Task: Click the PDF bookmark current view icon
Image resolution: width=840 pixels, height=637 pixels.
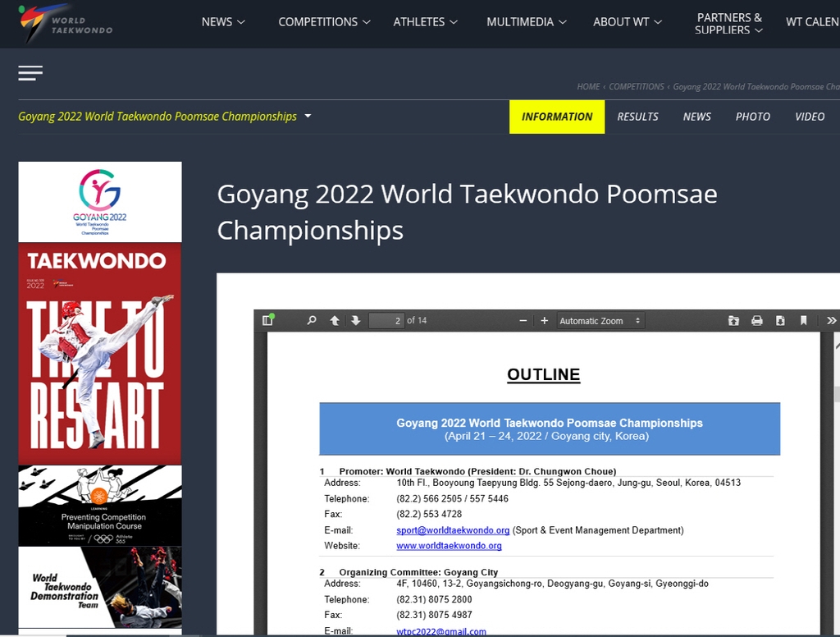Action: point(804,320)
